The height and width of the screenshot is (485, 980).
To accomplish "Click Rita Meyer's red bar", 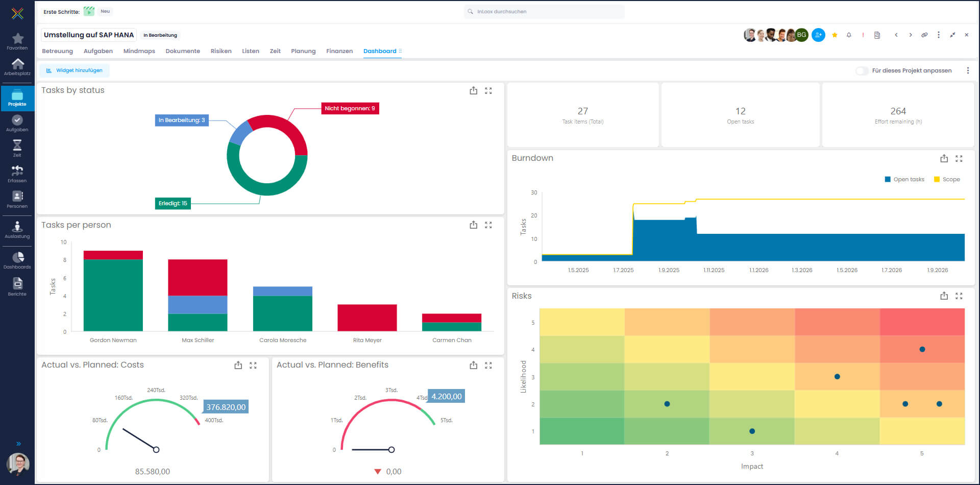I will pyautogui.click(x=367, y=318).
